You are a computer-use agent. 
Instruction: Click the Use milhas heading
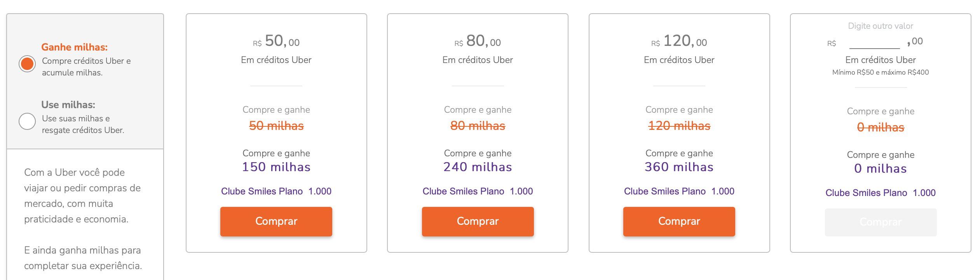pyautogui.click(x=68, y=105)
